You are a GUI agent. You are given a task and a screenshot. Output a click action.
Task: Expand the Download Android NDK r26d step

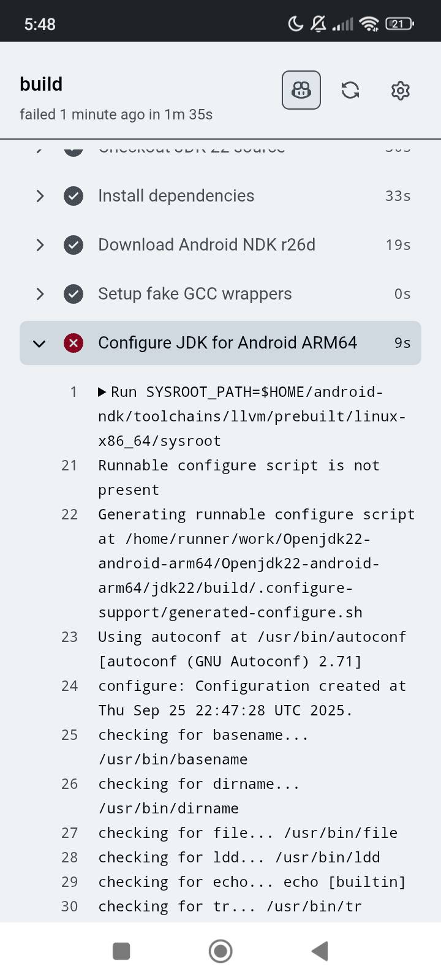coord(40,245)
